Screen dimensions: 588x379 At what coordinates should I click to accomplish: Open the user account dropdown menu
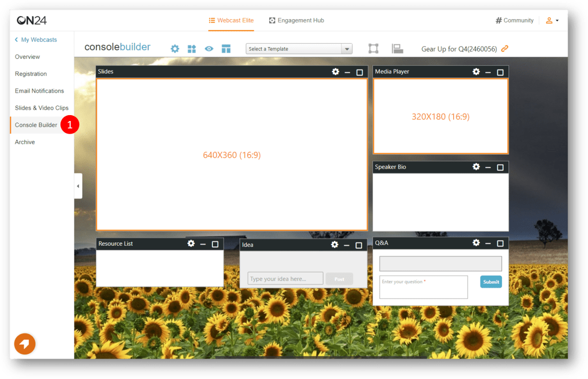click(x=552, y=20)
